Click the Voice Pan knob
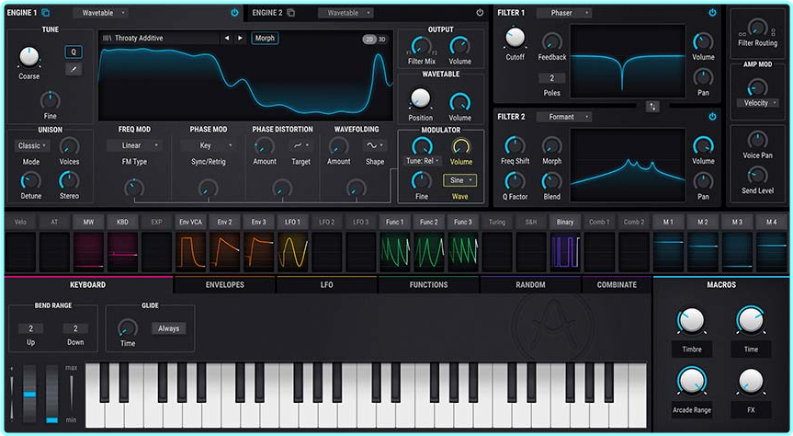Viewport: 793px width, 436px height. tap(757, 140)
